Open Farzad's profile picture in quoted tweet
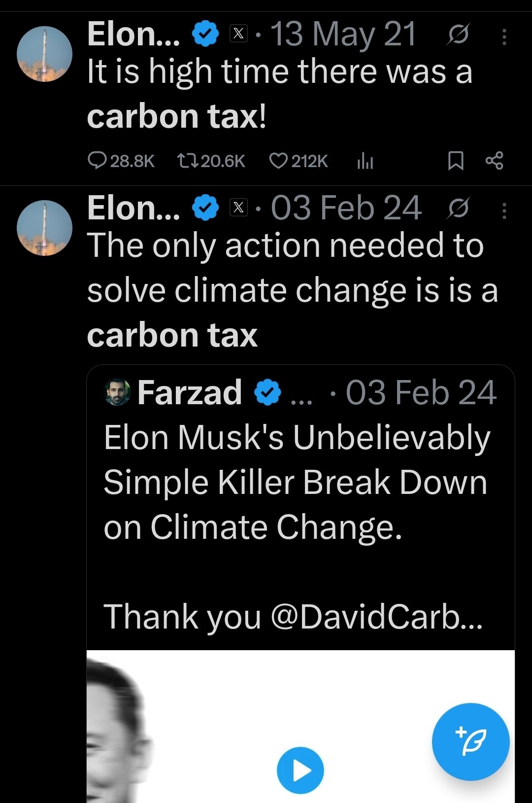 (118, 392)
